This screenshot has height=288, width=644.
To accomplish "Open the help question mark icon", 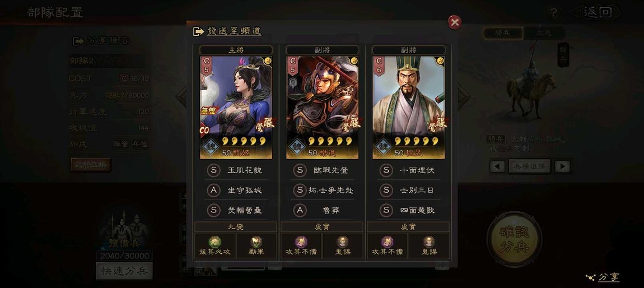I will click(553, 13).
